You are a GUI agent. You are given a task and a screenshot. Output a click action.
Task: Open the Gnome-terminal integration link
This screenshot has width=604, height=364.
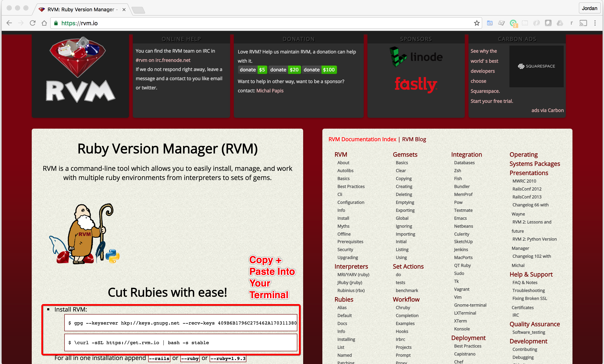pyautogui.click(x=470, y=305)
